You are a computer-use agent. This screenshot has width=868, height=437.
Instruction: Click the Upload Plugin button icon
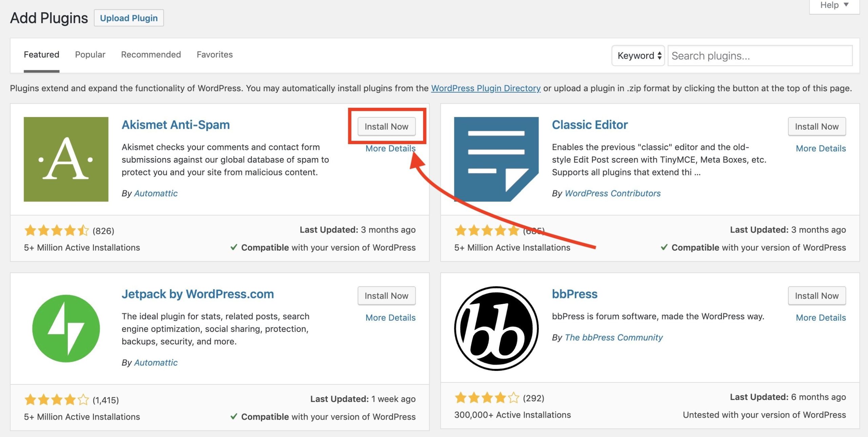point(129,18)
